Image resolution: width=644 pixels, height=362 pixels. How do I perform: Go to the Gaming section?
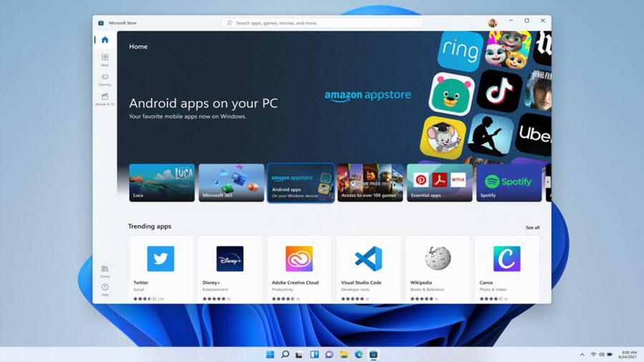104,79
